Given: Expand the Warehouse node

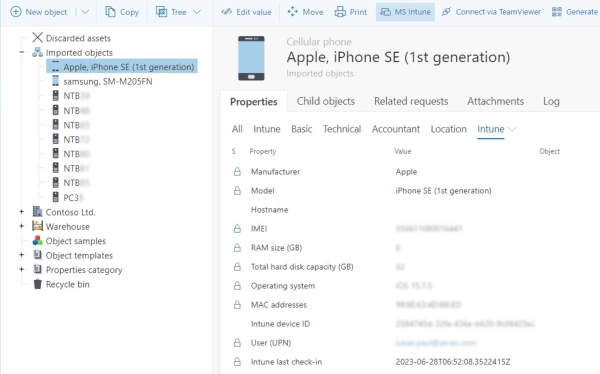Looking at the screenshot, I should [x=21, y=226].
